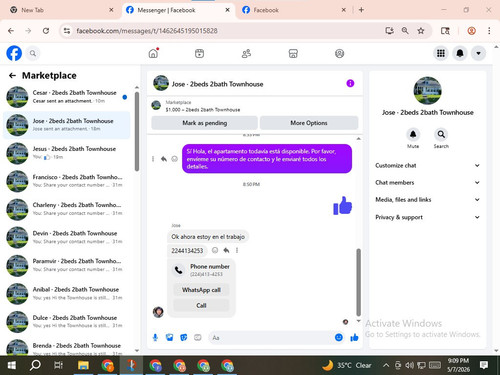Open Jose townhouse listing thumbnail in header
Screen dimensions: 500x375
tap(156, 106)
